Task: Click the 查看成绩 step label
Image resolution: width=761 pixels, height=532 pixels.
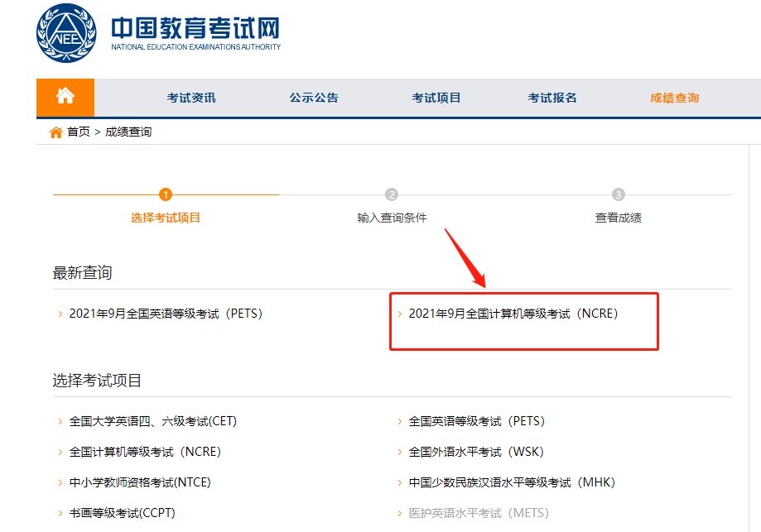Action: pyautogui.click(x=619, y=218)
